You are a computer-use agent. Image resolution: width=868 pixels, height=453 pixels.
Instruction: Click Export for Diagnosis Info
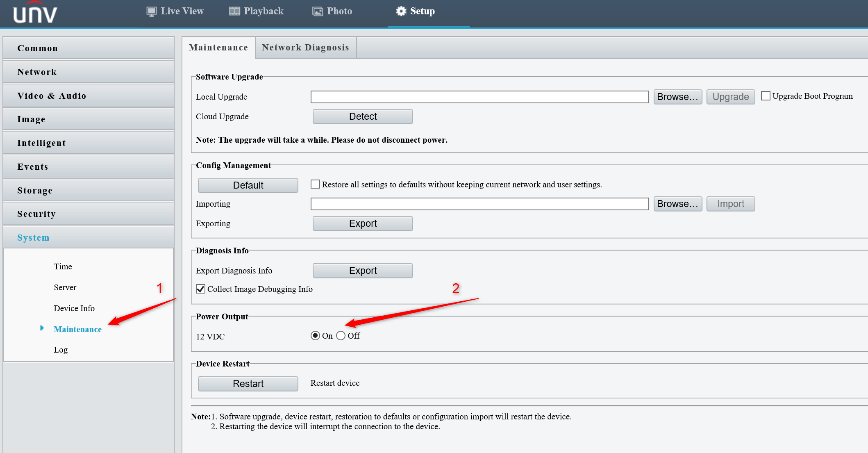pos(363,271)
